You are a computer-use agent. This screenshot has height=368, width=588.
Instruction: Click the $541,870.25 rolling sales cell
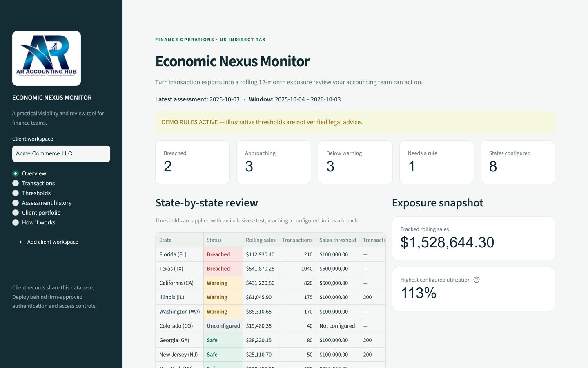261,269
